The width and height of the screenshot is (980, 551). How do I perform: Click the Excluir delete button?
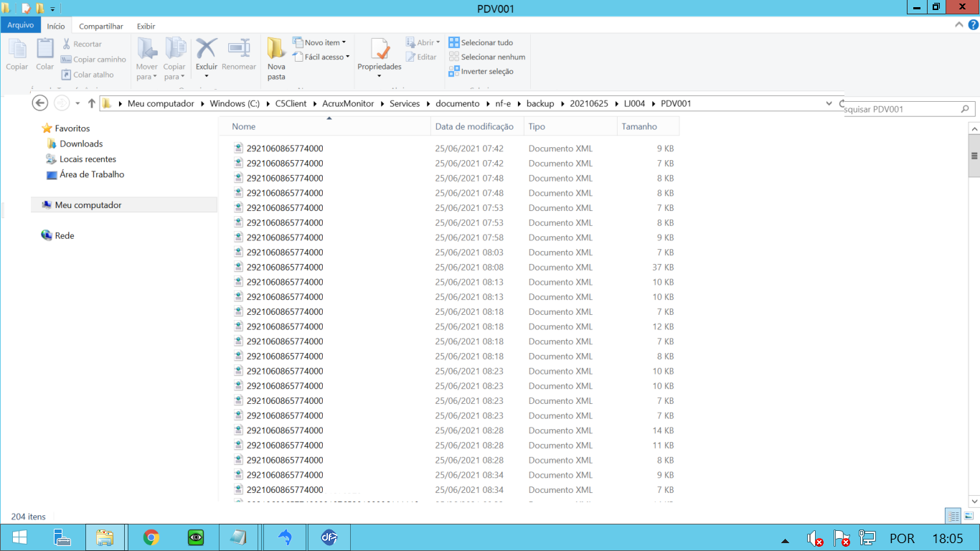[207, 60]
